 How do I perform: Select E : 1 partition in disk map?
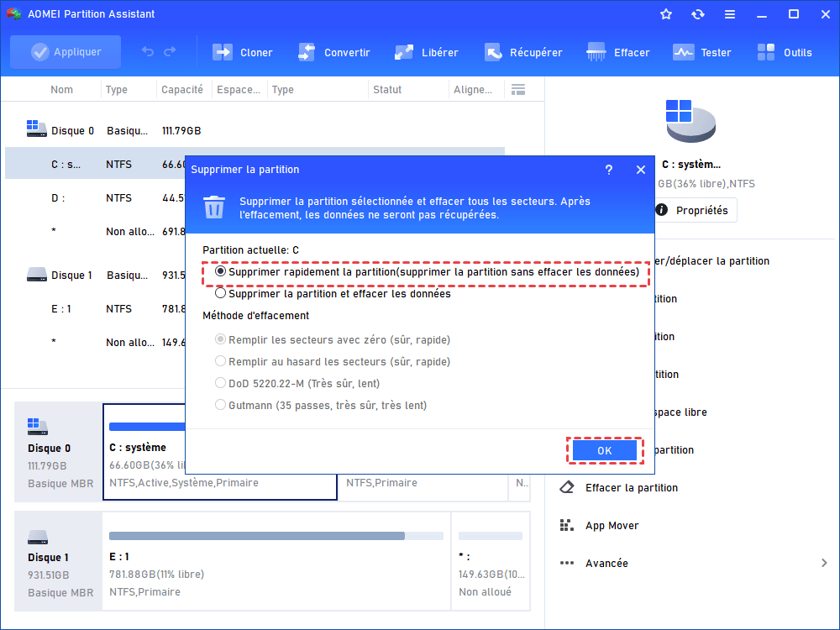pyautogui.click(x=276, y=561)
